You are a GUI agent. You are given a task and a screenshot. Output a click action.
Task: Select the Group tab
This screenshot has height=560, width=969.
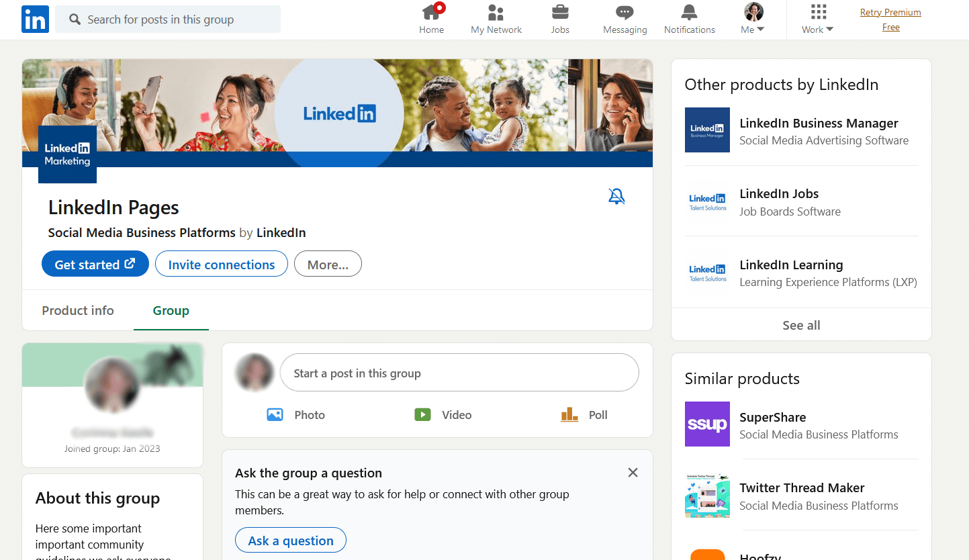coord(171,310)
